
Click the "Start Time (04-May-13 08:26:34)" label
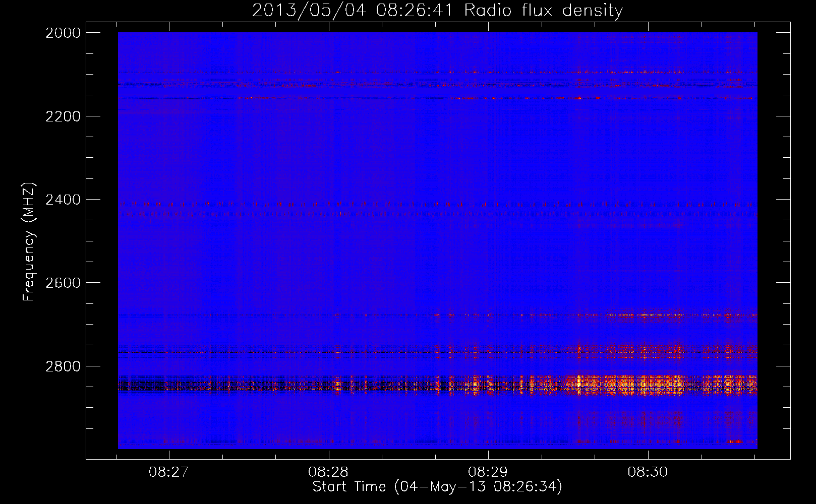point(437,487)
